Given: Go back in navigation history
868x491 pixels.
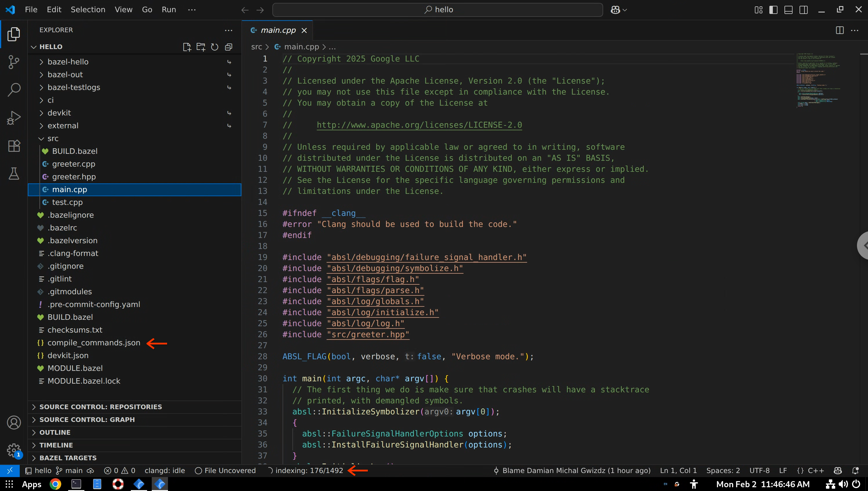Looking at the screenshot, I should 245,10.
